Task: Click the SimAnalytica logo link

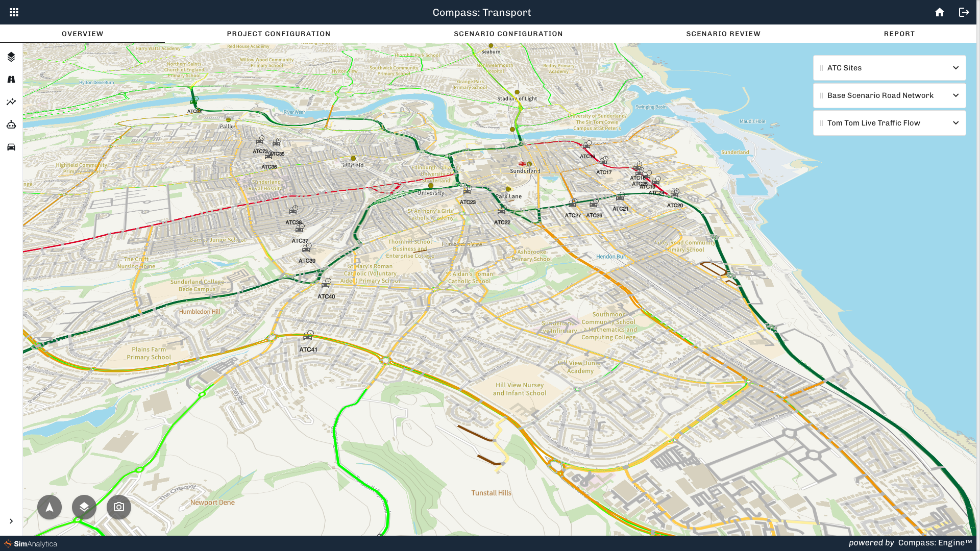Action: [x=29, y=544]
